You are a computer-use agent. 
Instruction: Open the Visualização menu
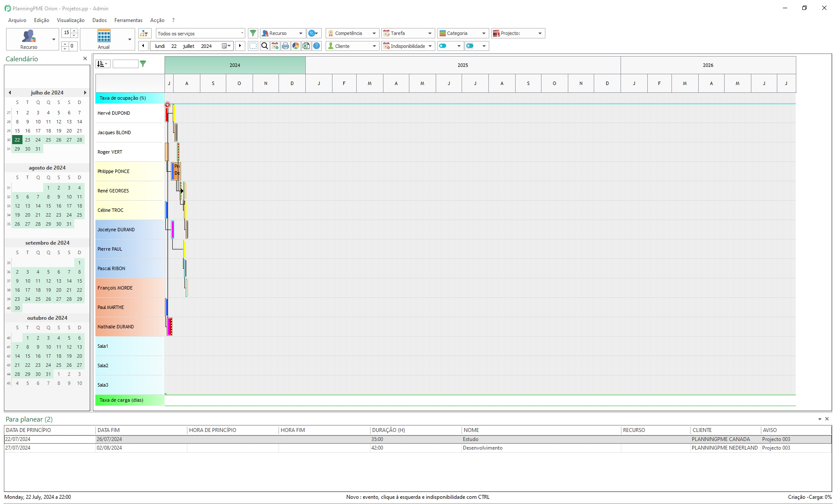tap(71, 20)
